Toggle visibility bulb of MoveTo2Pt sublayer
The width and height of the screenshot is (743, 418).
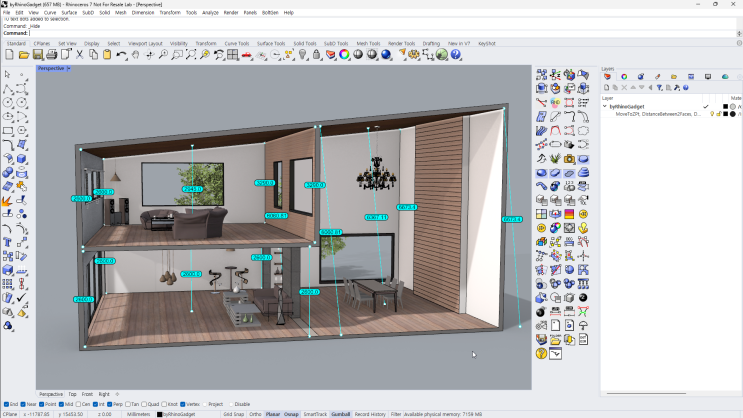[712, 114]
